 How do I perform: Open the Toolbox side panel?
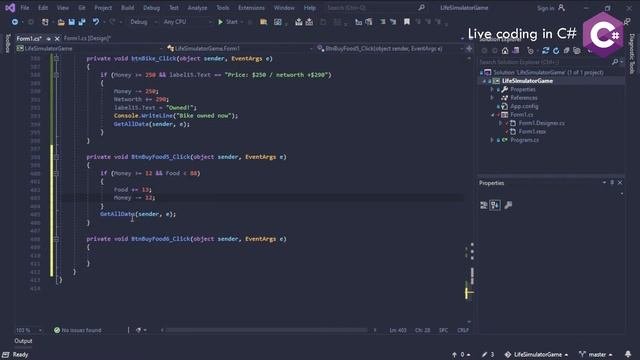click(x=7, y=43)
